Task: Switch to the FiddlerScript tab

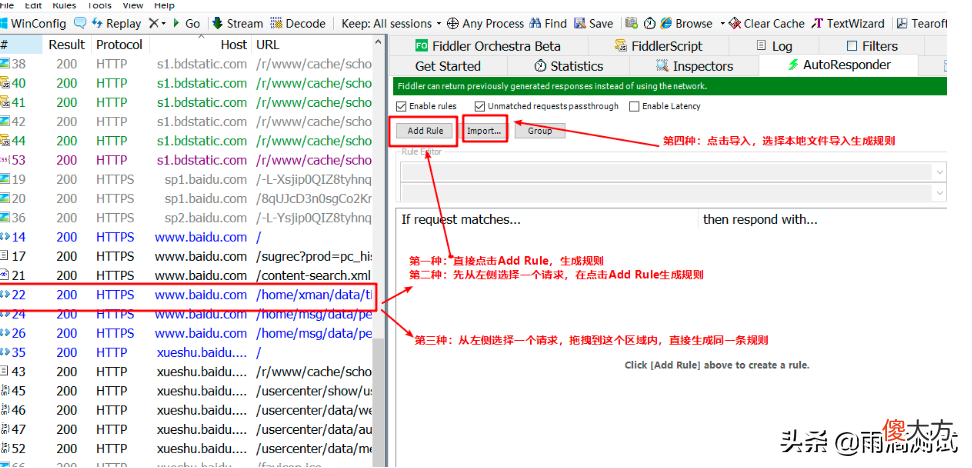Action: point(658,46)
